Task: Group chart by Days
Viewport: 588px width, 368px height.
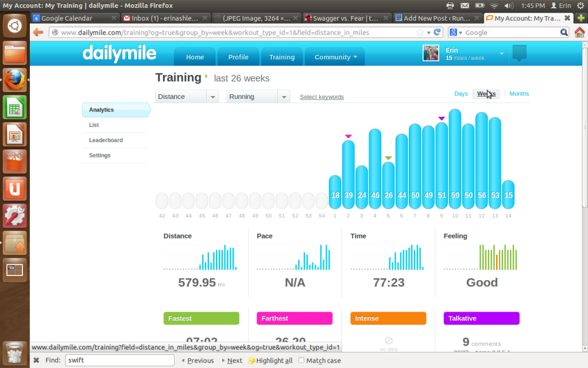Action: click(x=461, y=94)
